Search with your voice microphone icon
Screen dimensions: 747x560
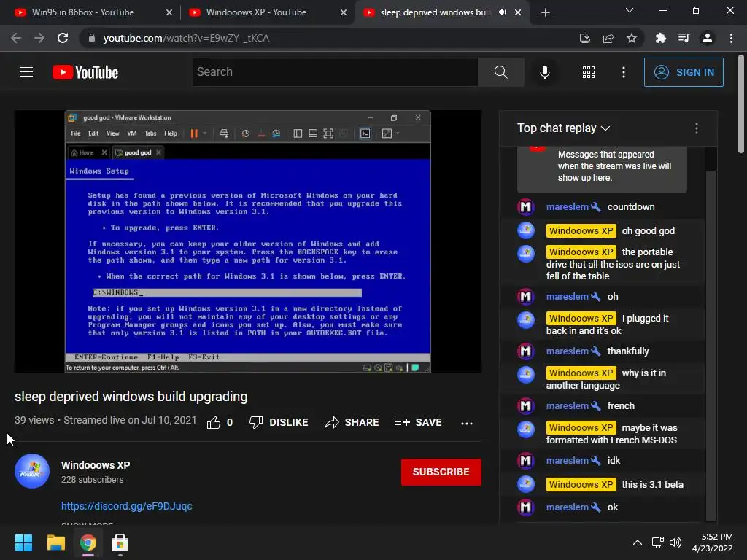(x=544, y=72)
